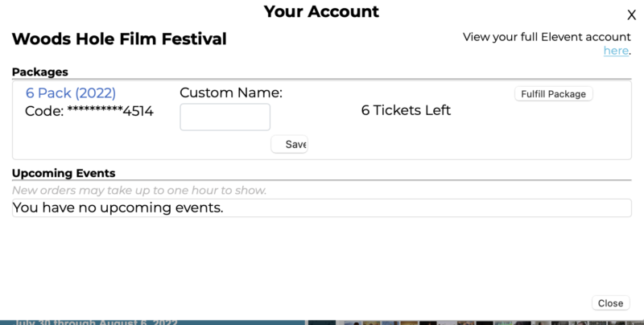
Task: Click the 'New orders may take up to one hour' note
Action: [x=139, y=191]
